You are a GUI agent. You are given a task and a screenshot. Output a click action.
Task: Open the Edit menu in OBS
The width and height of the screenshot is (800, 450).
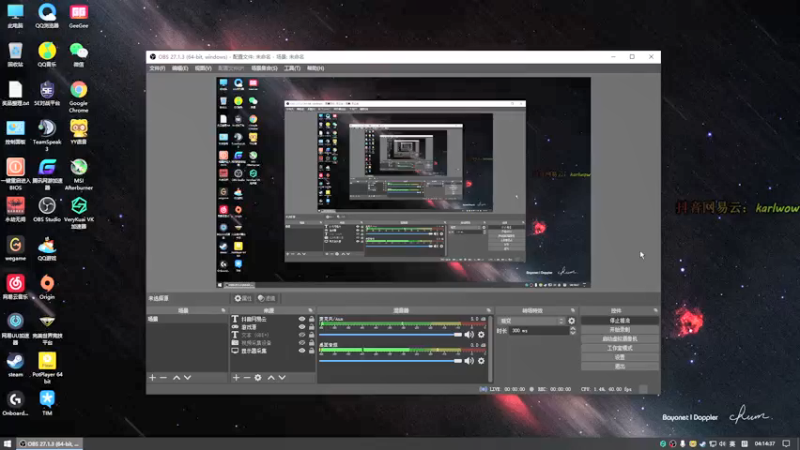[180, 68]
